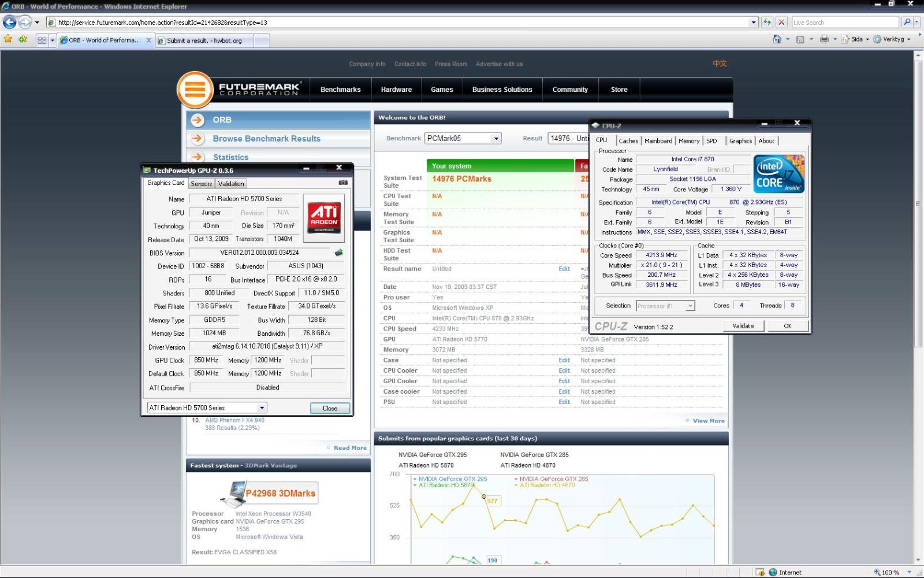Click the Add to Favorites icon
The height and width of the screenshot is (578, 924).
point(23,39)
